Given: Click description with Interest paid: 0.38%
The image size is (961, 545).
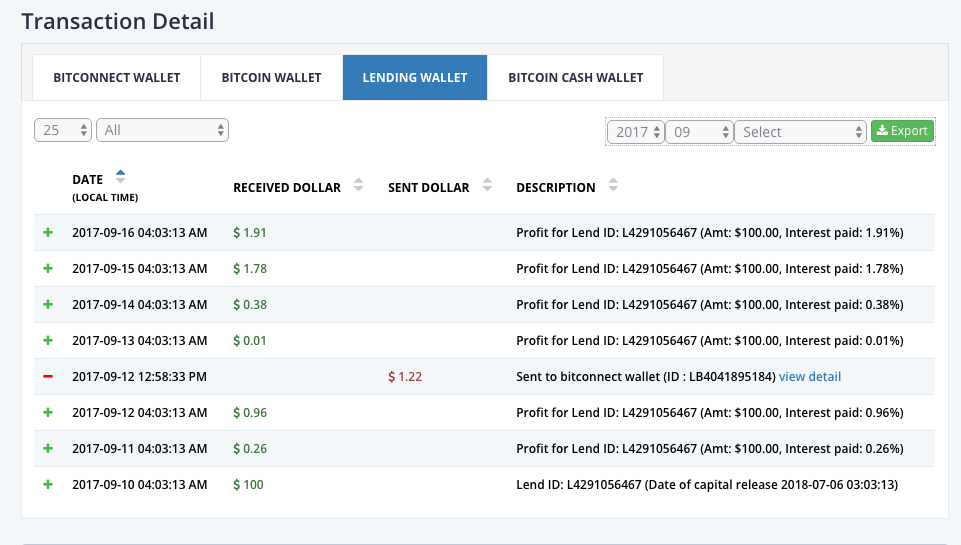Looking at the screenshot, I should pyautogui.click(x=710, y=305).
